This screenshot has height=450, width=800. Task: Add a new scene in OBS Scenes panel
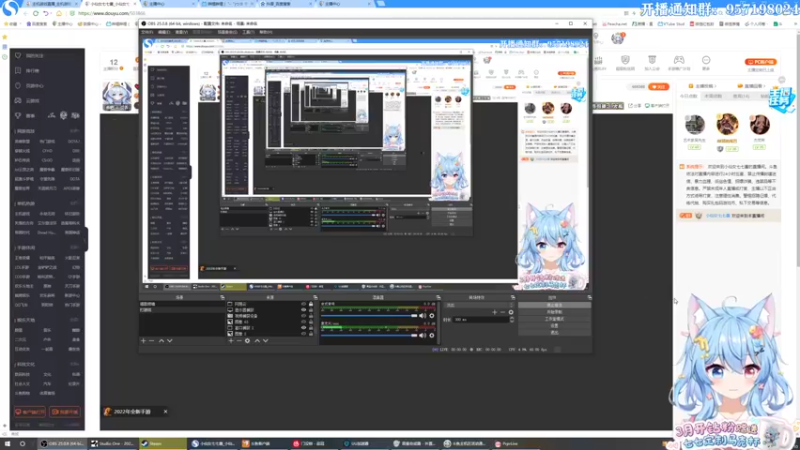143,340
